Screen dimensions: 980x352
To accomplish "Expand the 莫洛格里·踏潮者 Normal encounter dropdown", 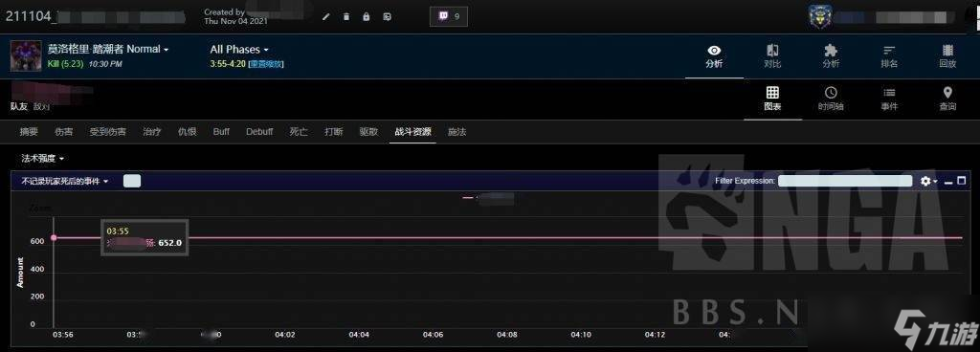I will pyautogui.click(x=108, y=49).
